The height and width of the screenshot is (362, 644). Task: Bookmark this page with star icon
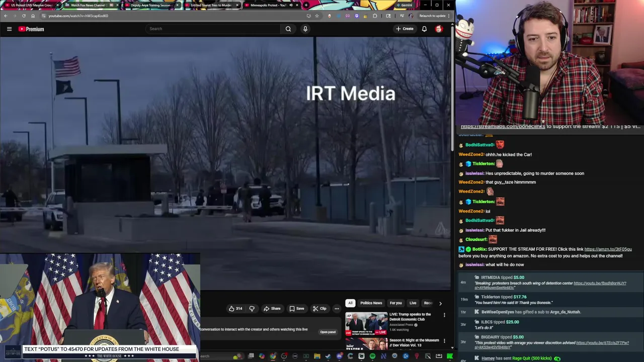point(317,16)
